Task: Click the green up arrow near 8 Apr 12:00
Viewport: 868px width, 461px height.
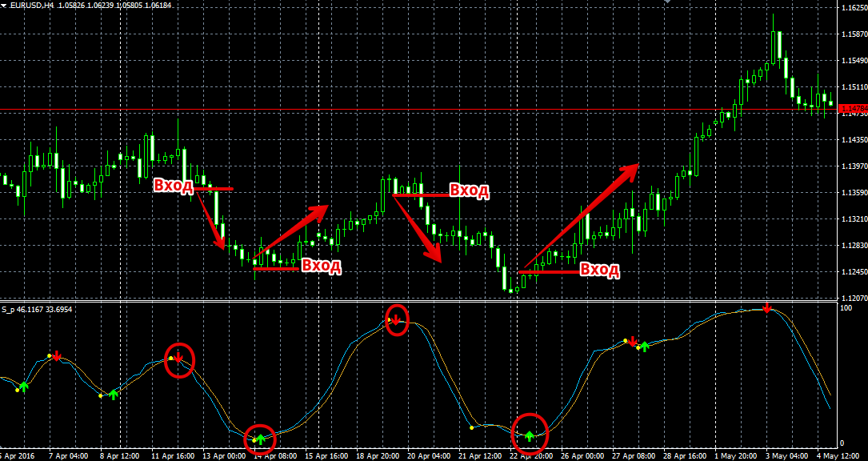Action: [x=114, y=394]
